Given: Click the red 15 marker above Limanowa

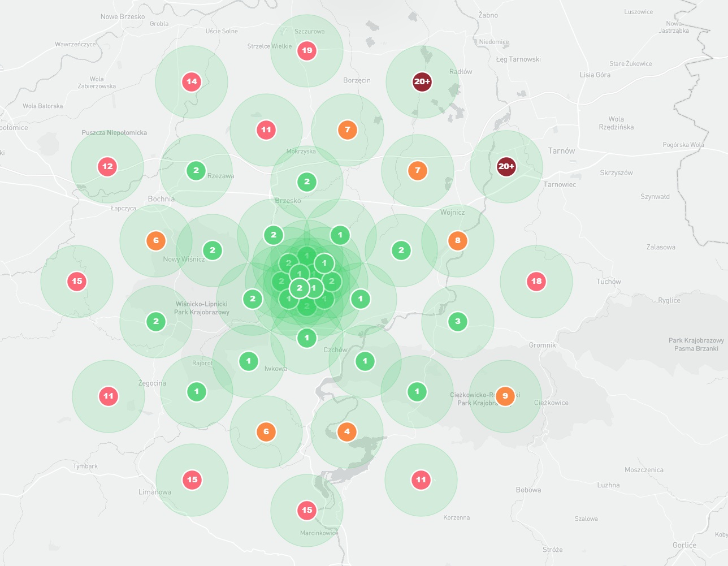Looking at the screenshot, I should 192,480.
